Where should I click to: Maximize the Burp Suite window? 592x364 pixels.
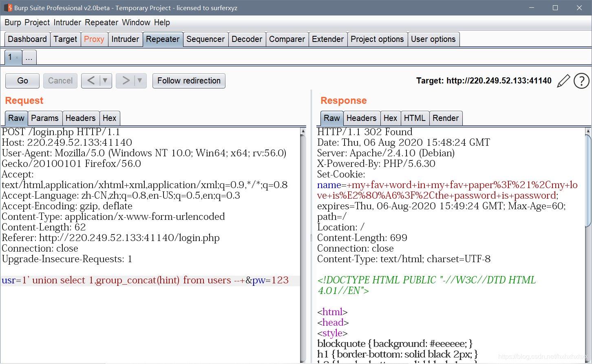pyautogui.click(x=555, y=8)
